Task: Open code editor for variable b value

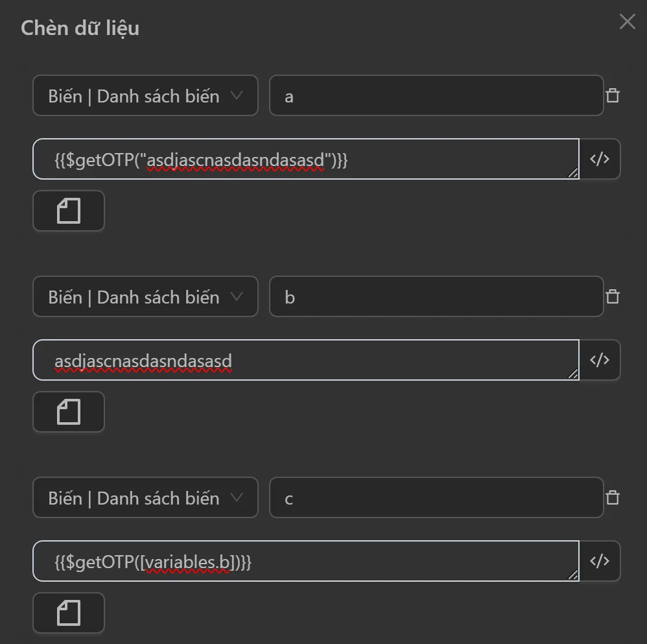Action: [x=600, y=360]
